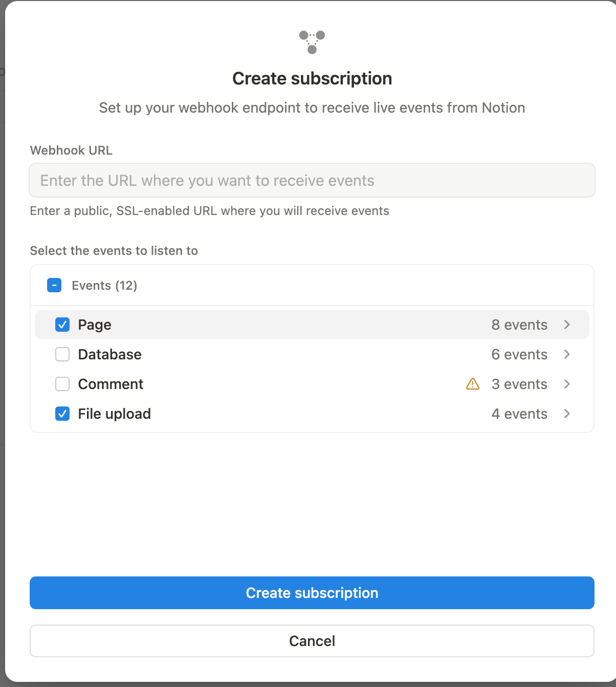Select the Page row label
Image resolution: width=616 pixels, height=687 pixels.
point(95,325)
